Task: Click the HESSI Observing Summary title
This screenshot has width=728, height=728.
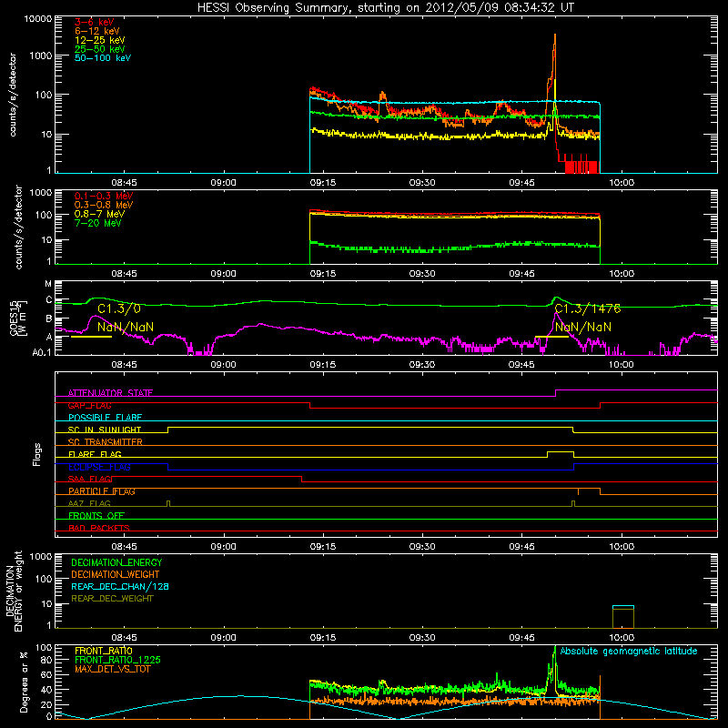Action: click(385, 8)
